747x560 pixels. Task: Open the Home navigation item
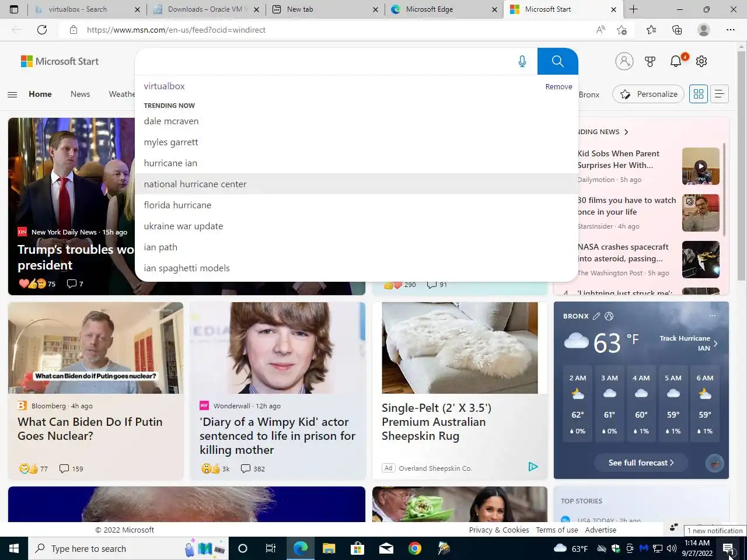pos(40,94)
